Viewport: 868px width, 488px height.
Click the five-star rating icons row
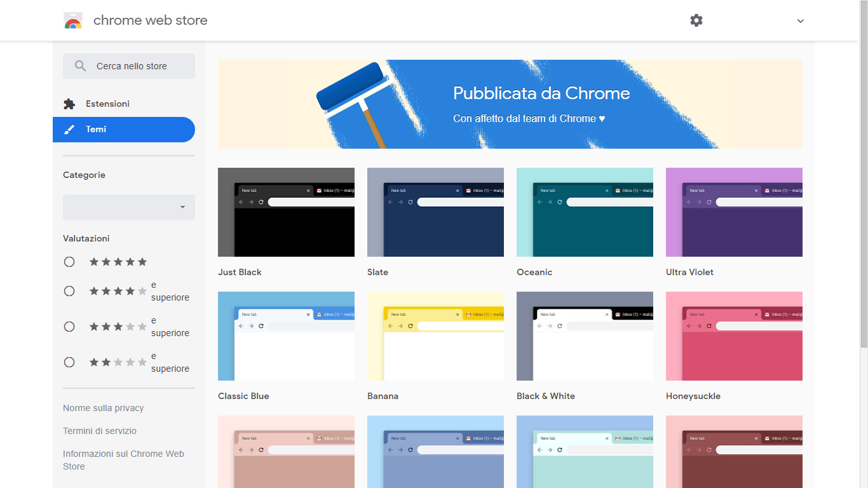[118, 262]
